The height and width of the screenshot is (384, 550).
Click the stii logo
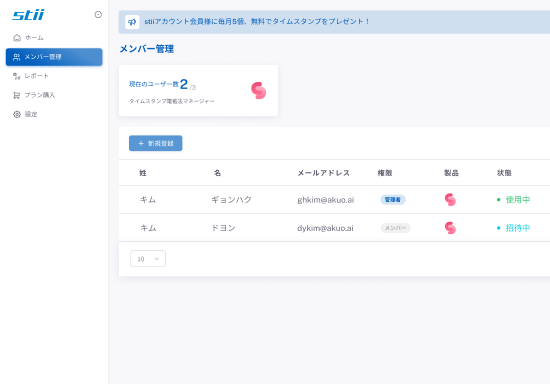(x=28, y=15)
